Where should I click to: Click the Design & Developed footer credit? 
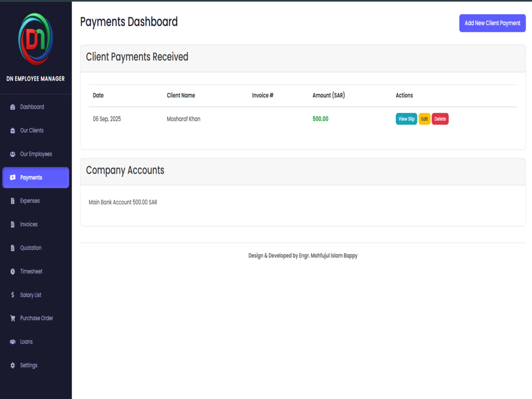pos(303,255)
